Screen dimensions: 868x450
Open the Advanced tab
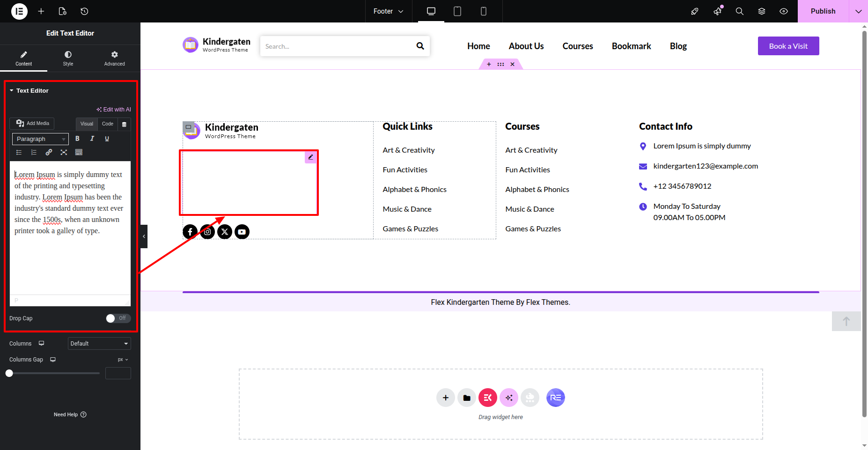(114, 58)
